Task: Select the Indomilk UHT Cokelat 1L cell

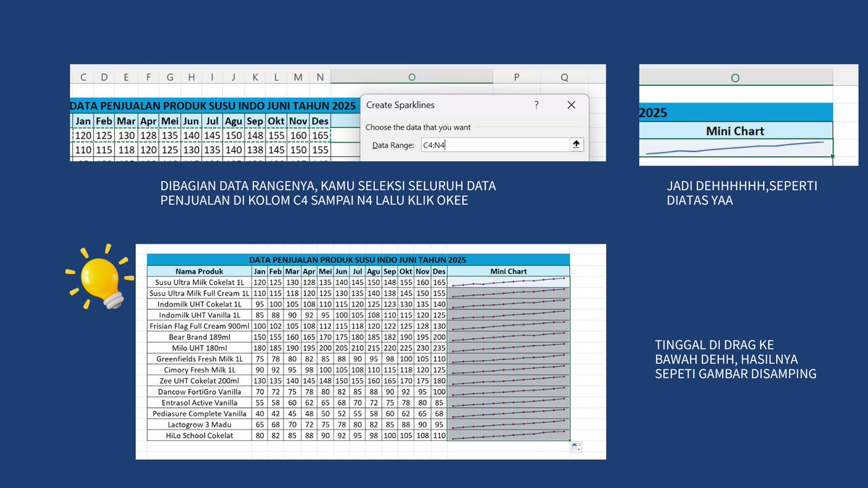Action: 199,304
